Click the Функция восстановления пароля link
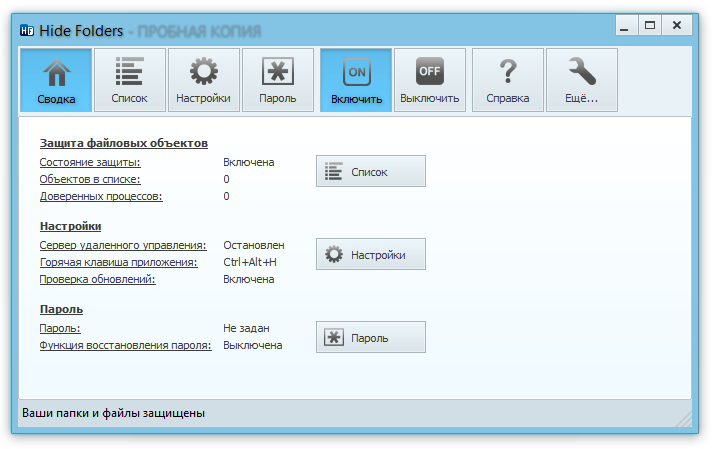The height and width of the screenshot is (449, 721). (126, 345)
